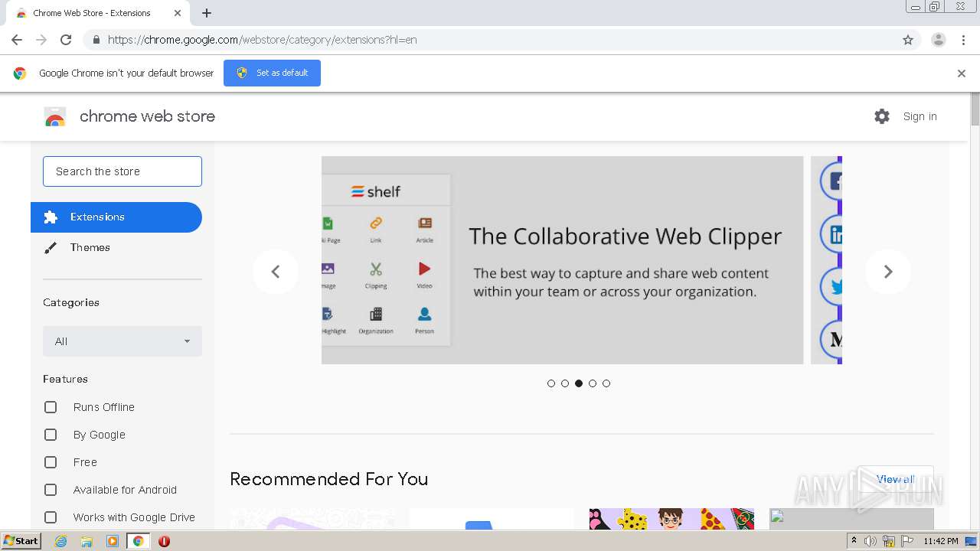The width and height of the screenshot is (980, 551).
Task: Focus the Search the store field
Action: click(122, 171)
